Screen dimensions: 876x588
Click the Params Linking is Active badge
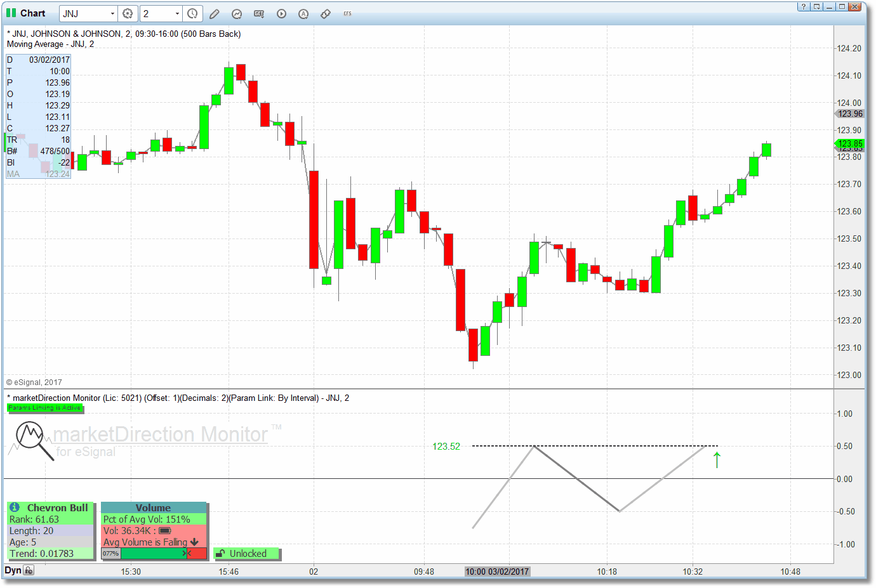click(44, 408)
